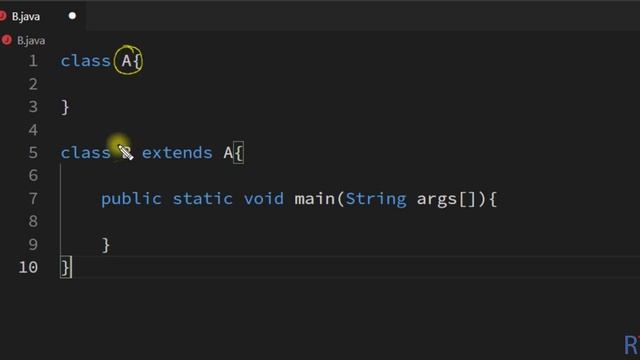
Task: Place cursor on main method name
Action: point(315,199)
